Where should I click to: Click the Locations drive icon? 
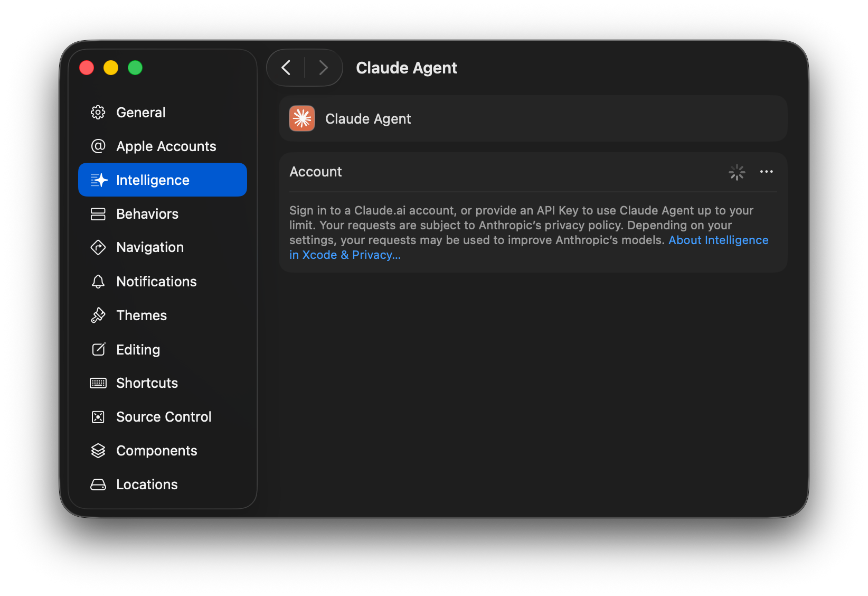(x=98, y=485)
